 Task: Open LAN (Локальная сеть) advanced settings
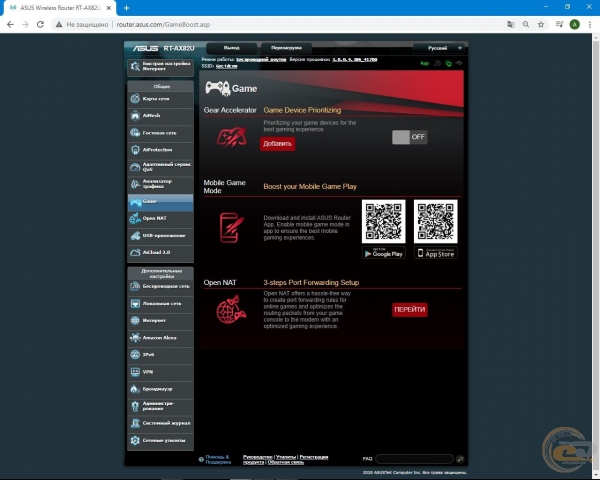pyautogui.click(x=160, y=304)
